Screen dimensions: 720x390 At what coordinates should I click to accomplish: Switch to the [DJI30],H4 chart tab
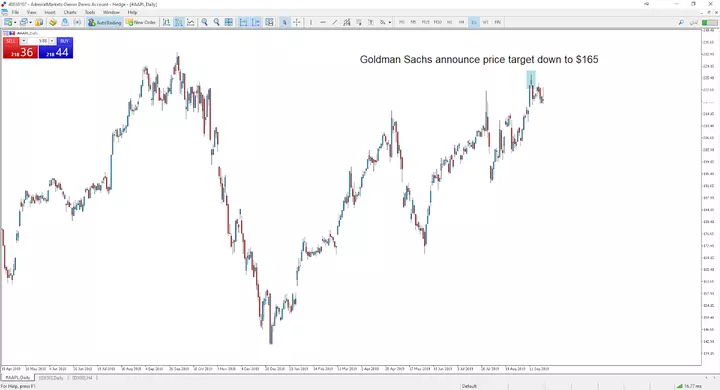[83, 378]
